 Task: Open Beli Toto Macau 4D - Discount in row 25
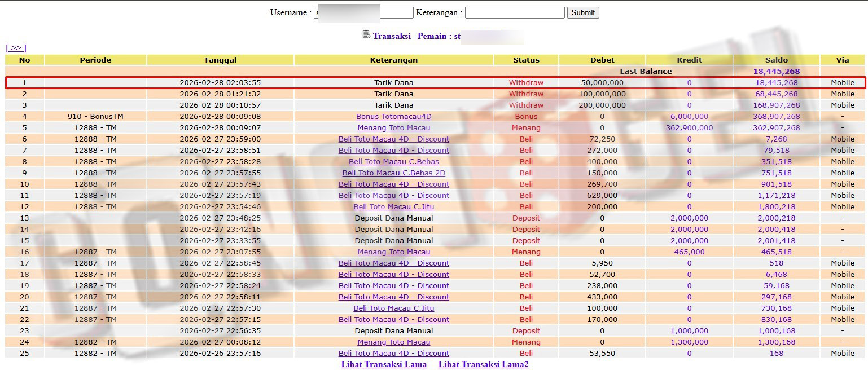point(393,354)
